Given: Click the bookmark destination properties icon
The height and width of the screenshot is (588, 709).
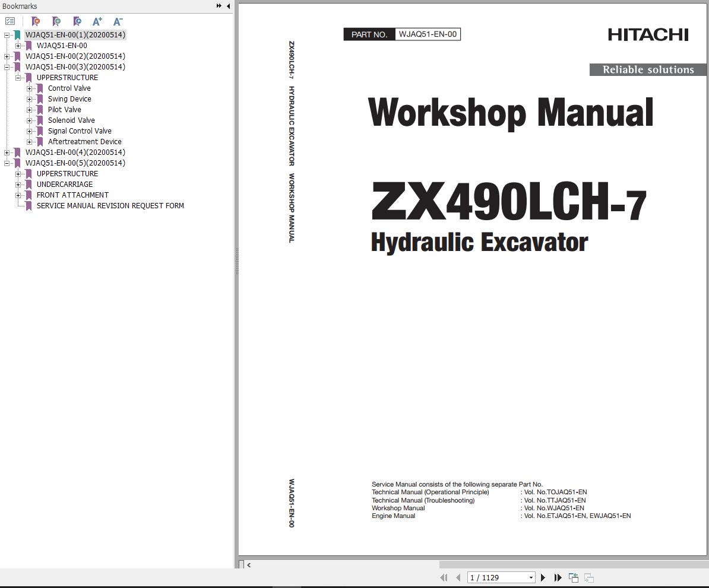Looking at the screenshot, I should click(x=77, y=21).
